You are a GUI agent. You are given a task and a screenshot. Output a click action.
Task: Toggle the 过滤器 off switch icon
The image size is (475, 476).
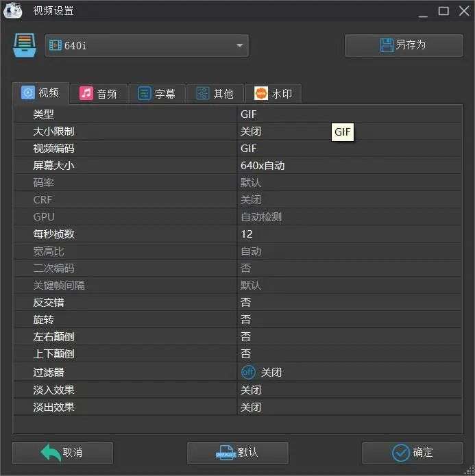point(248,372)
